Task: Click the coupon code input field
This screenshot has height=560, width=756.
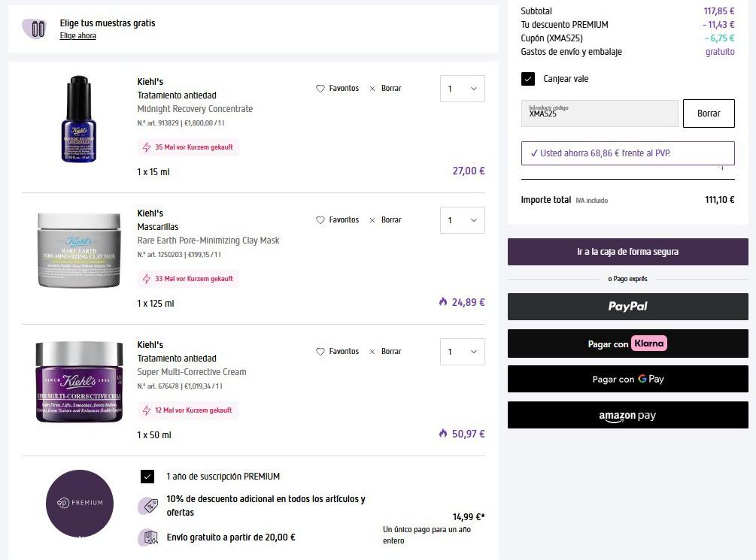Action: (x=600, y=114)
